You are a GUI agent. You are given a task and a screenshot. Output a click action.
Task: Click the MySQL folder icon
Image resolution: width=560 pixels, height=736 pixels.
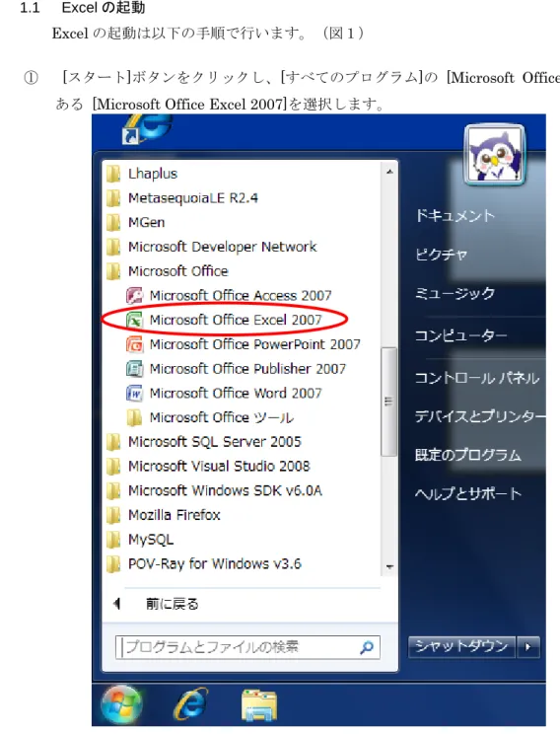[x=113, y=540]
